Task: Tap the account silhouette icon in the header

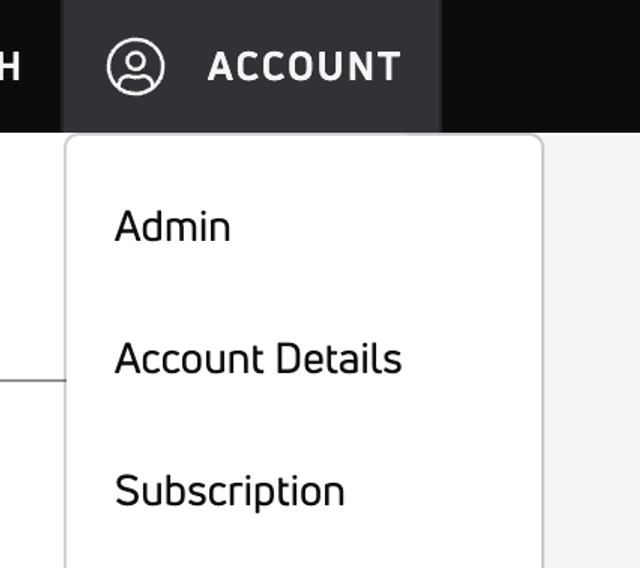Action: click(136, 66)
